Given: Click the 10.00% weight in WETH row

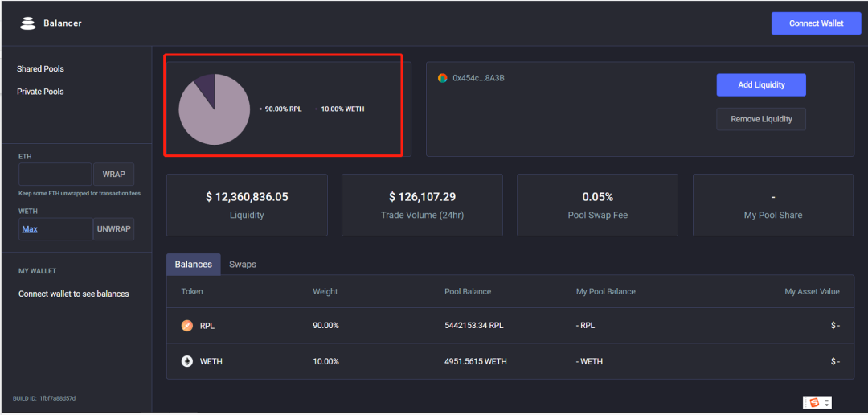Looking at the screenshot, I should [325, 361].
